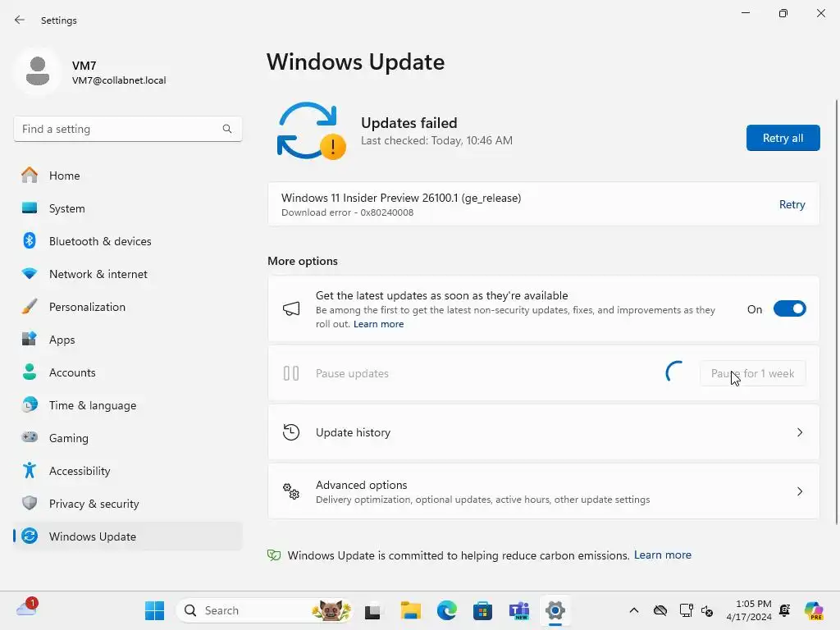The width and height of the screenshot is (840, 630).
Task: Click the Settings gear icon in taskbar
Action: tap(555, 610)
